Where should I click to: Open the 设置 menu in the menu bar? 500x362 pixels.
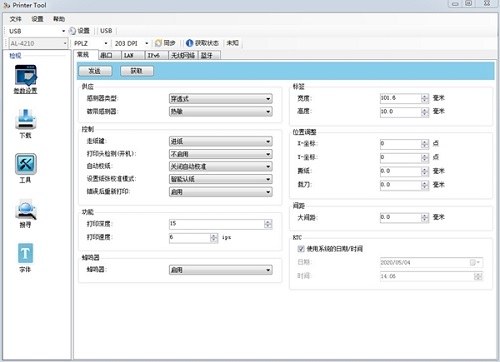point(37,19)
